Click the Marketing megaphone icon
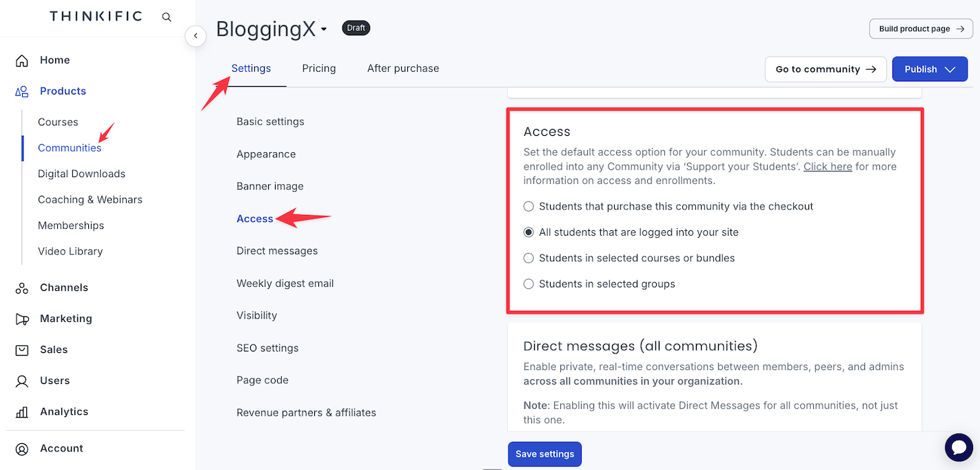 tap(21, 318)
